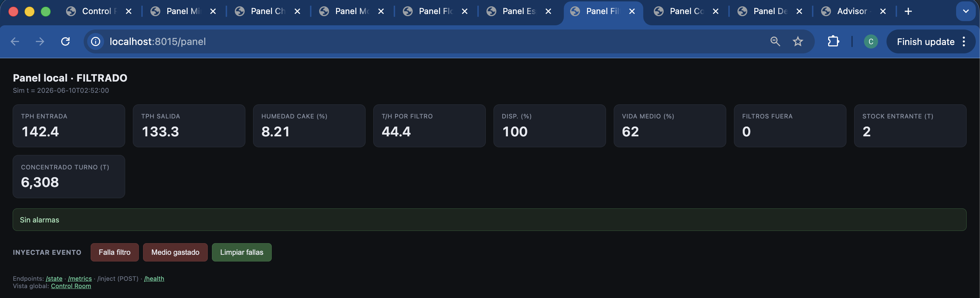The width and height of the screenshot is (980, 298).
Task: Select the TPH ENTRADA value 142.4
Action: point(40,132)
